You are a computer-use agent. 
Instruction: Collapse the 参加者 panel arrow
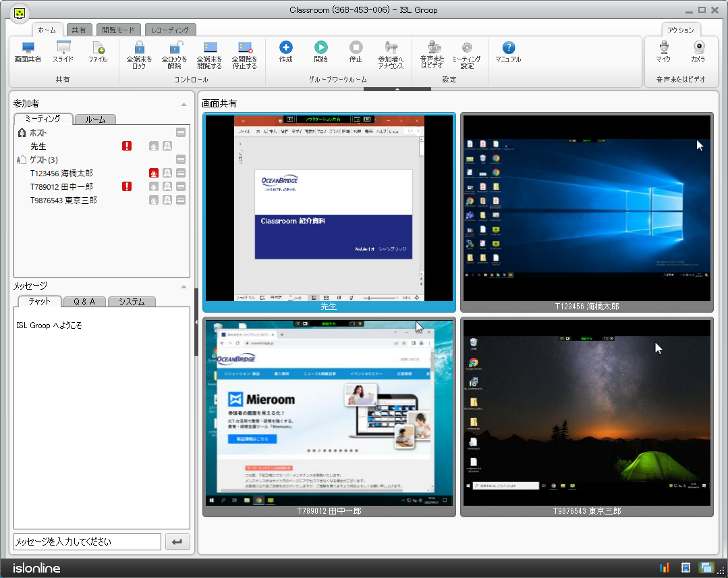coord(184,104)
